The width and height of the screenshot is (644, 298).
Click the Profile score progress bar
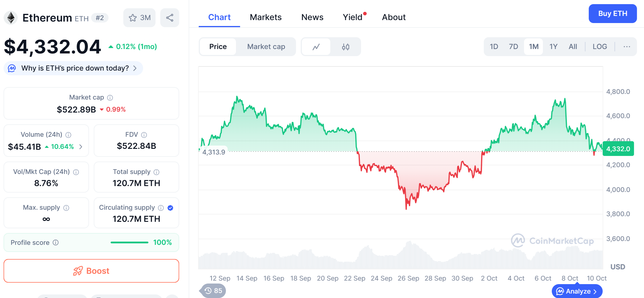[130, 242]
